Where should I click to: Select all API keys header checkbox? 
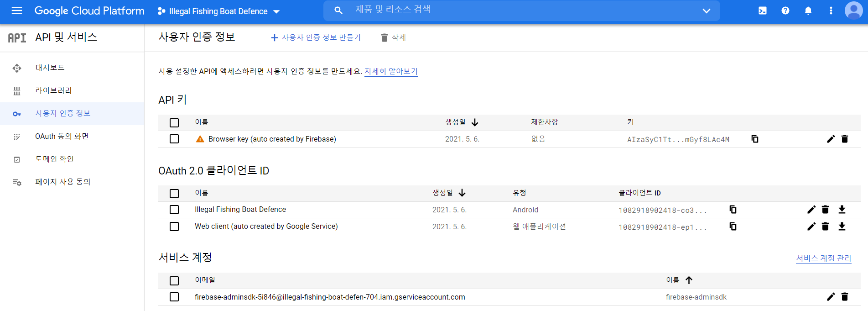click(174, 123)
